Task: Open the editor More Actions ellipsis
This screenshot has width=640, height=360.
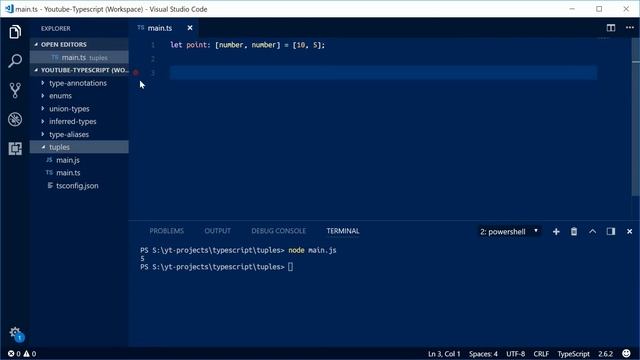Action: (630, 28)
